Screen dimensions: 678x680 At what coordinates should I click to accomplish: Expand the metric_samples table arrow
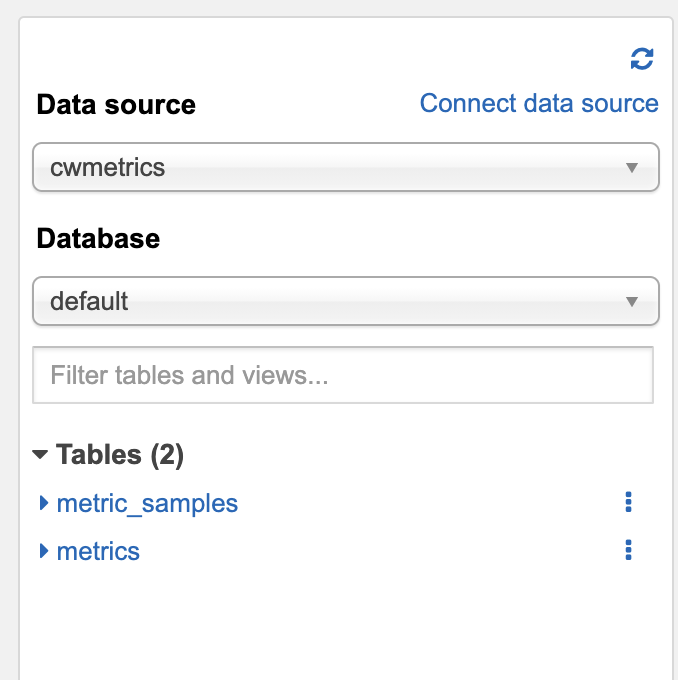pyautogui.click(x=44, y=502)
